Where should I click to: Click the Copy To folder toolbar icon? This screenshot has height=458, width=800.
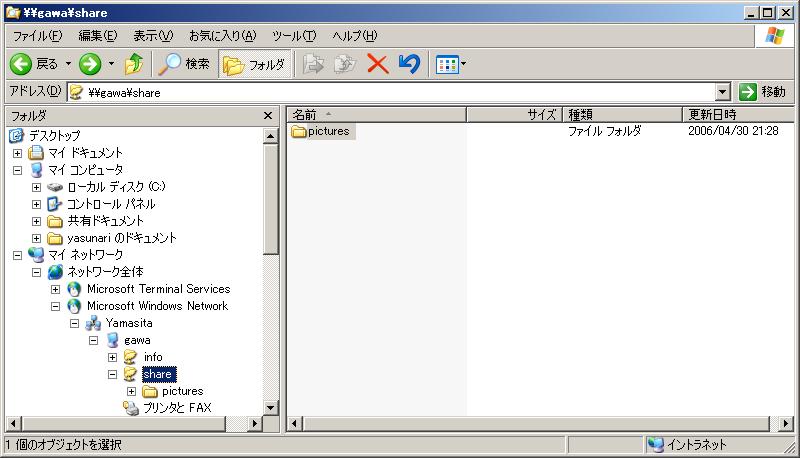[x=345, y=64]
